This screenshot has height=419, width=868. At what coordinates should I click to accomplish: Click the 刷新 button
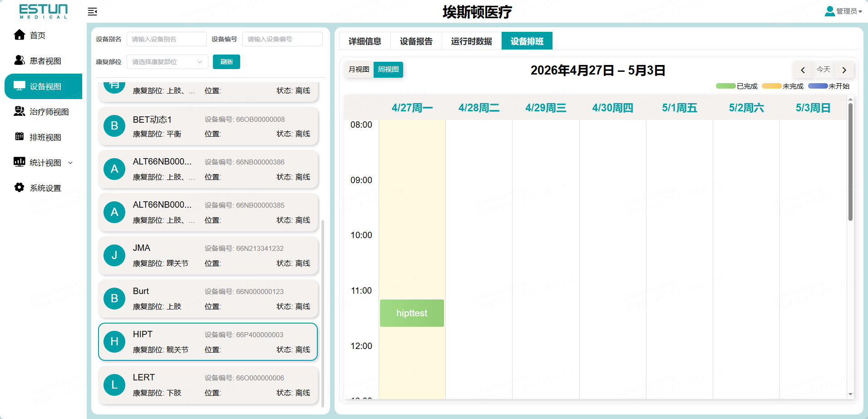point(227,62)
